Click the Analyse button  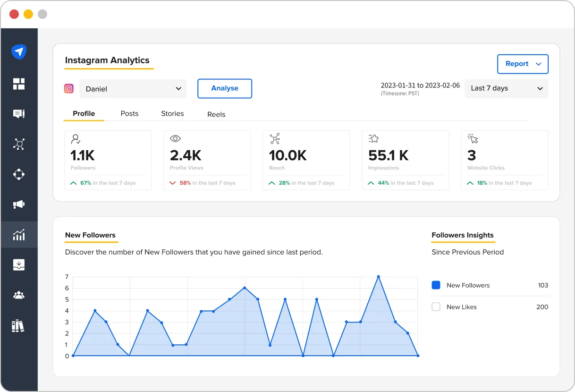[225, 88]
